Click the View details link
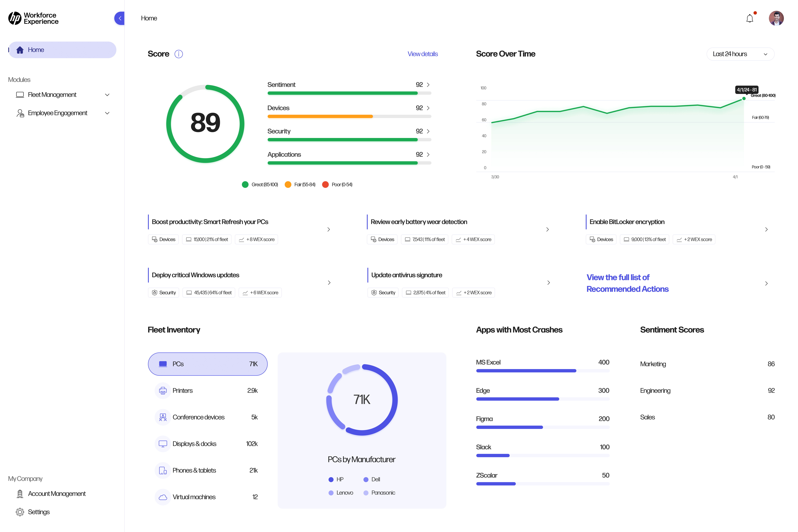798x532 pixels. click(423, 54)
